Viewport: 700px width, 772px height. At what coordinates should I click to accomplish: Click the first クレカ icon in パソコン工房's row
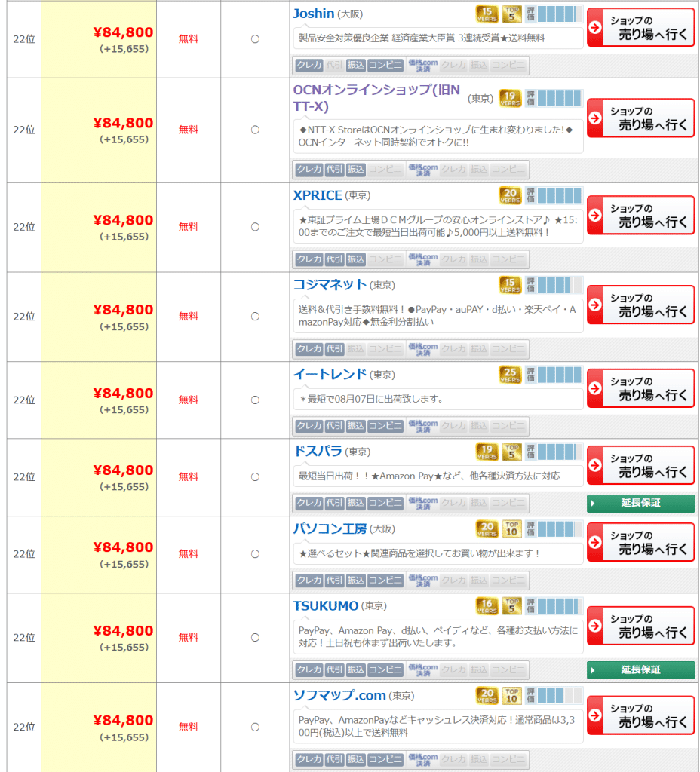click(309, 580)
